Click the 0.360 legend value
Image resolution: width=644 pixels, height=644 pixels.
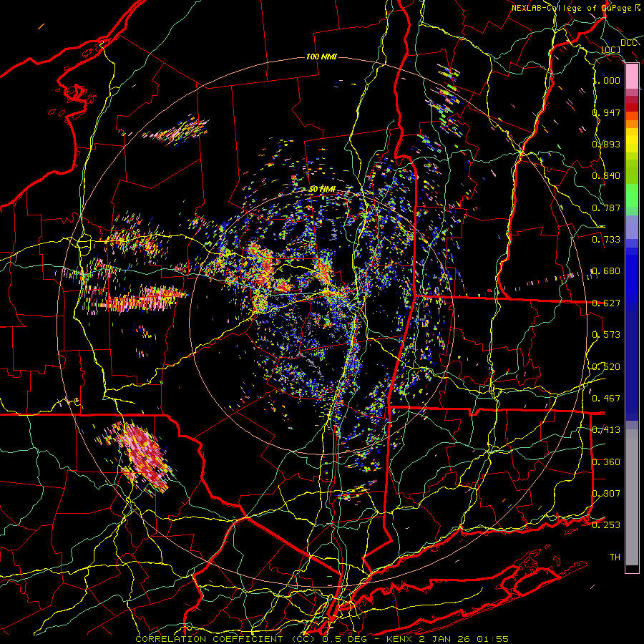pos(606,462)
